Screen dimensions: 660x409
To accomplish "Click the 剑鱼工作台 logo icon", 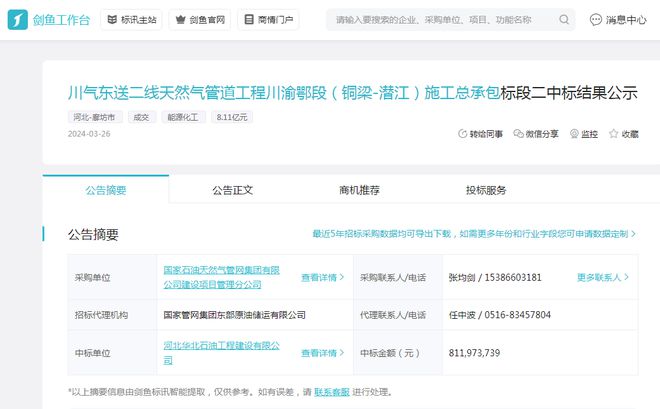I will tap(18, 20).
